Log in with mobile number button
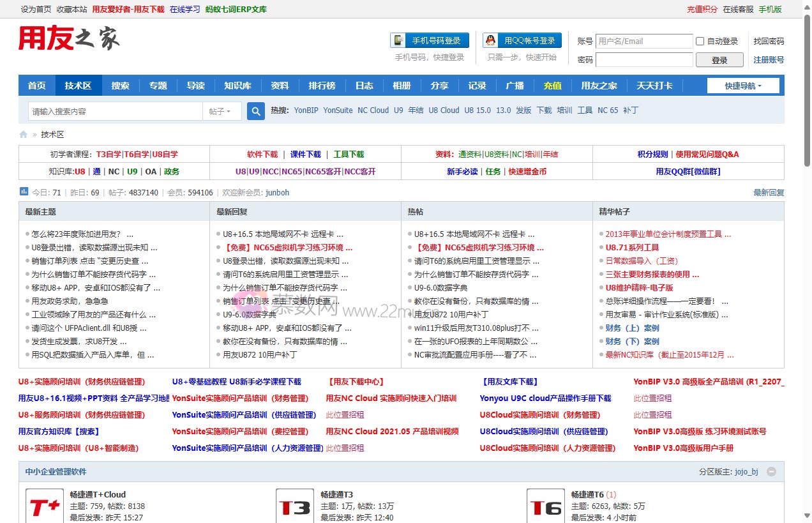This screenshot has height=523, width=812. (430, 40)
